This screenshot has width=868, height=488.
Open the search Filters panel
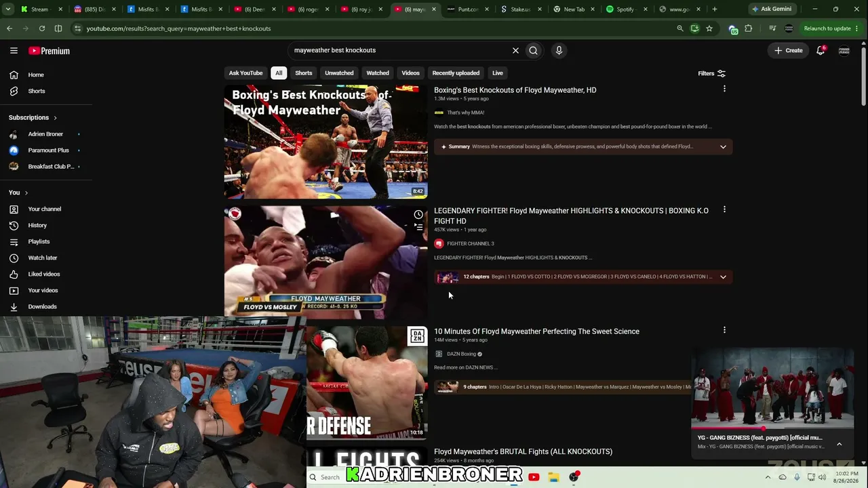point(712,73)
